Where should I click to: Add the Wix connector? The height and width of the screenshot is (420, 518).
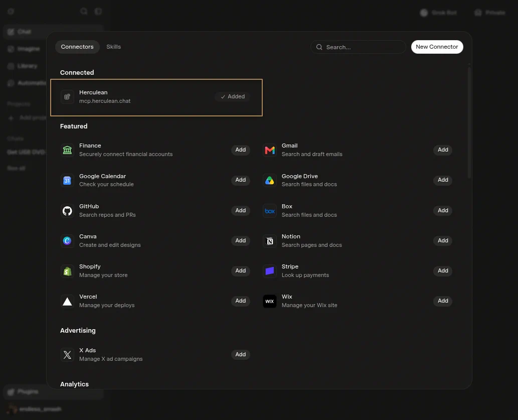tap(443, 301)
